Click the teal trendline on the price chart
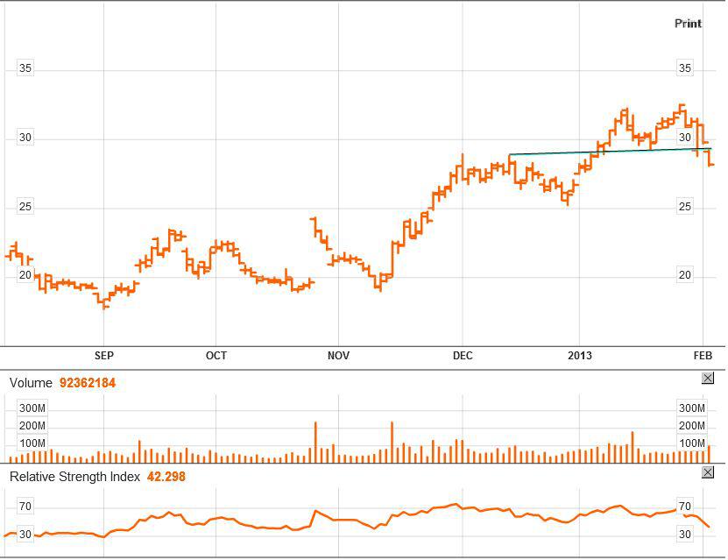 tap(610, 152)
